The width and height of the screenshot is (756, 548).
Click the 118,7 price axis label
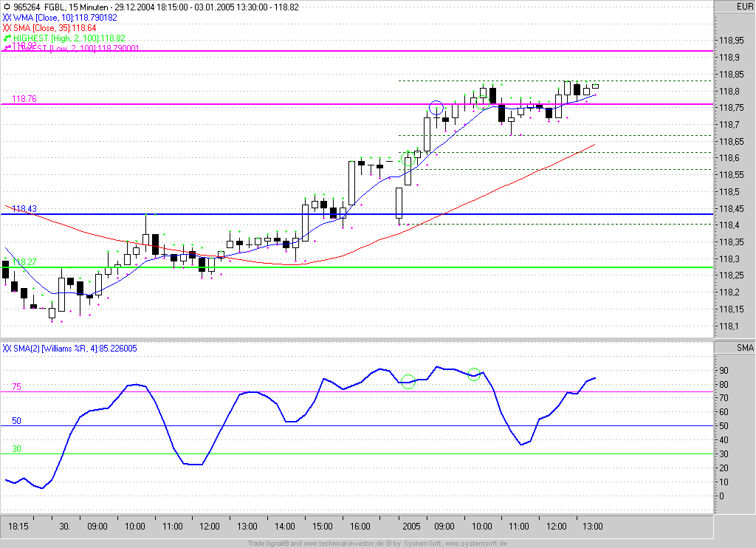[729, 125]
